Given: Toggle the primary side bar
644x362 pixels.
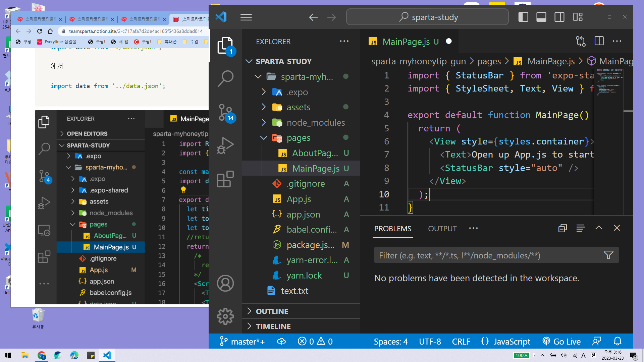Looking at the screenshot, I should point(523,17).
